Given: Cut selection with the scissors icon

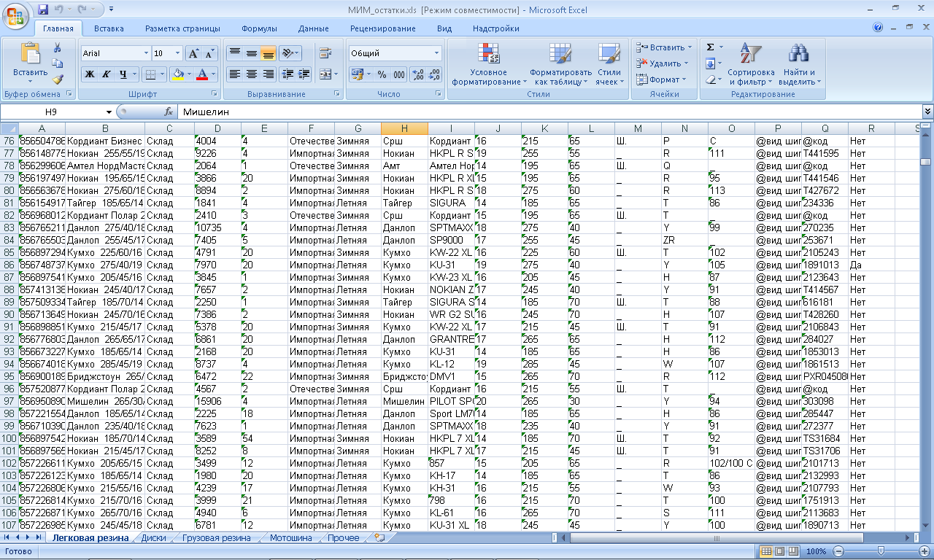Looking at the screenshot, I should pyautogui.click(x=58, y=47).
